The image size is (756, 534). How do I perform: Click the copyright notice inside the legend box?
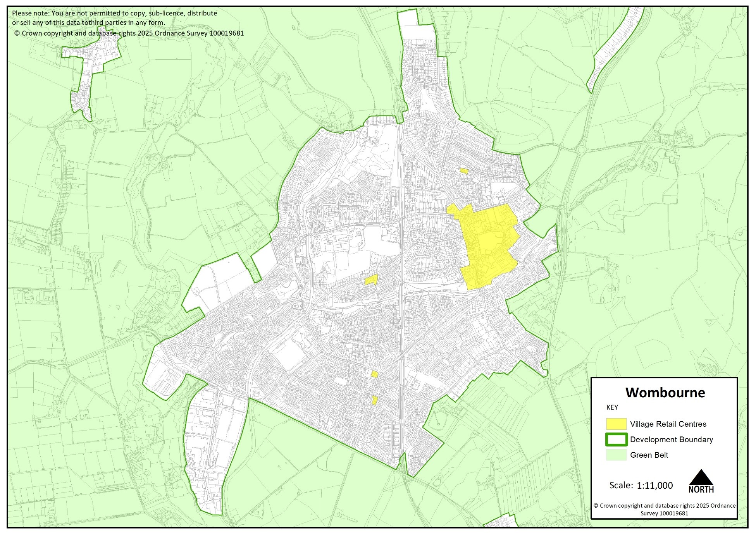(664, 510)
